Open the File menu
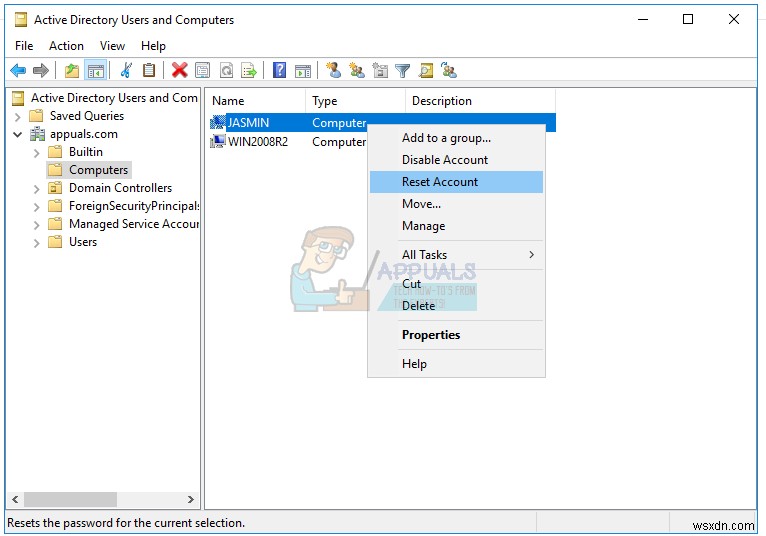766x536 pixels. [24, 46]
